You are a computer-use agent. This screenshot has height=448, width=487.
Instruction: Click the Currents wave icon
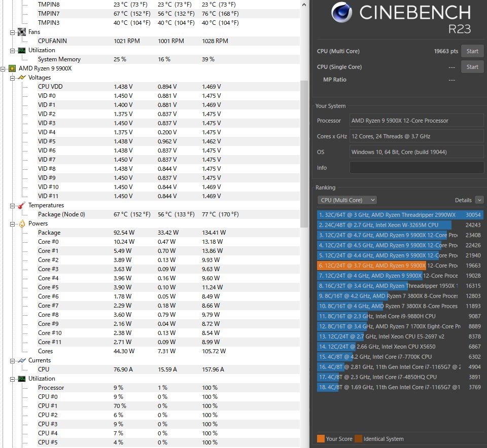pyautogui.click(x=22, y=360)
